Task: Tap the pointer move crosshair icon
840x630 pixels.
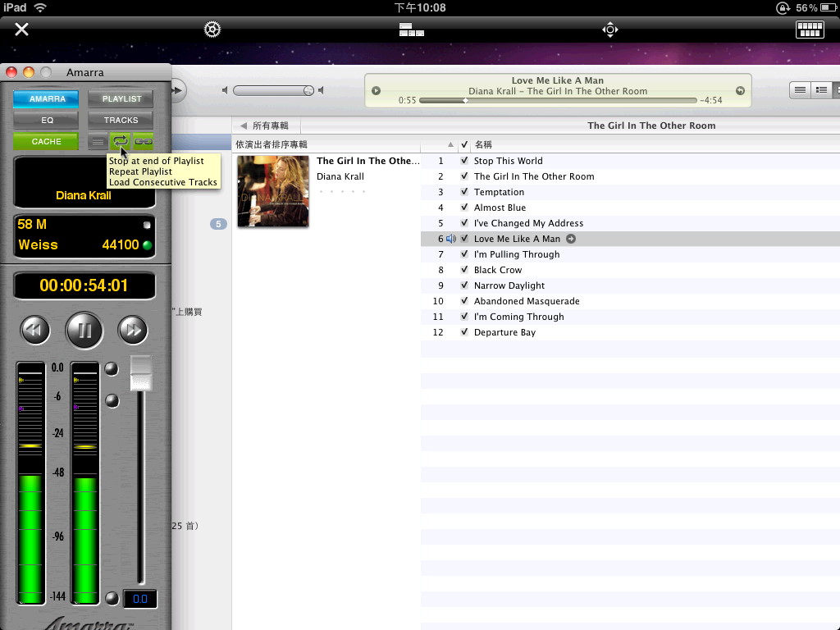Action: coord(610,30)
